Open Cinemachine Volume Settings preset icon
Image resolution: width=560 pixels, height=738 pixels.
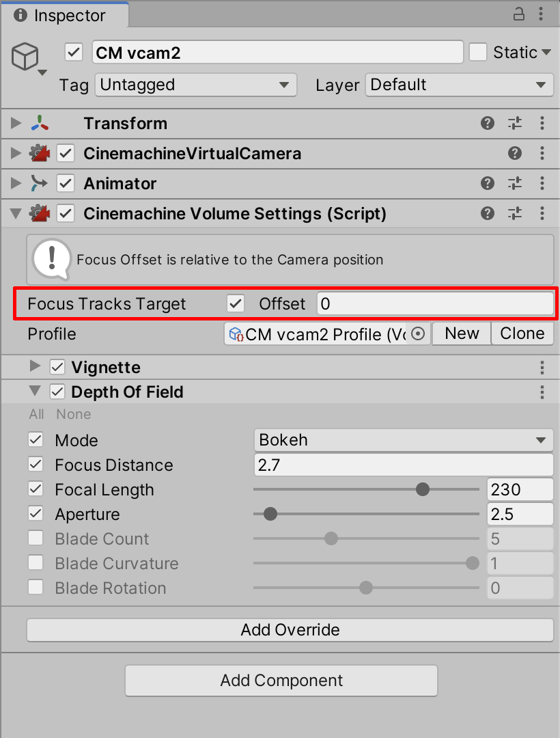(515, 213)
